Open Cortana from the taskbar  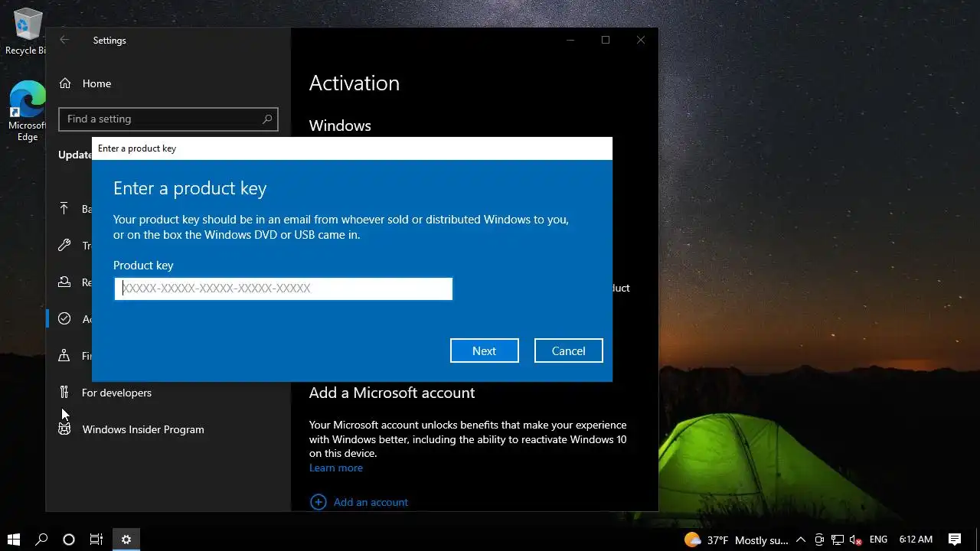(69, 540)
